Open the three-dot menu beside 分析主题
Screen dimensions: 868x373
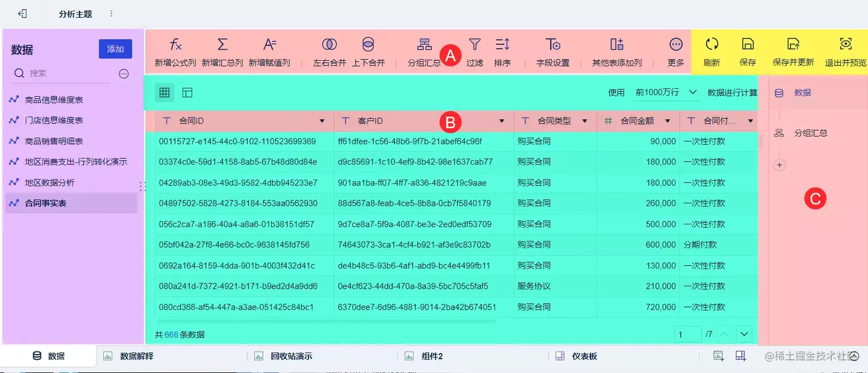click(x=111, y=14)
